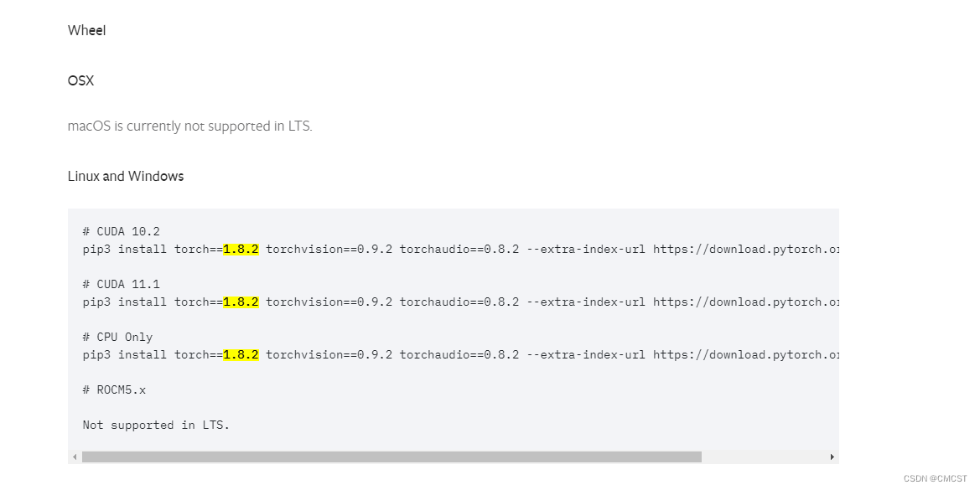Click the download.pytorch URL in CUDA 10.2 command

coord(745,249)
